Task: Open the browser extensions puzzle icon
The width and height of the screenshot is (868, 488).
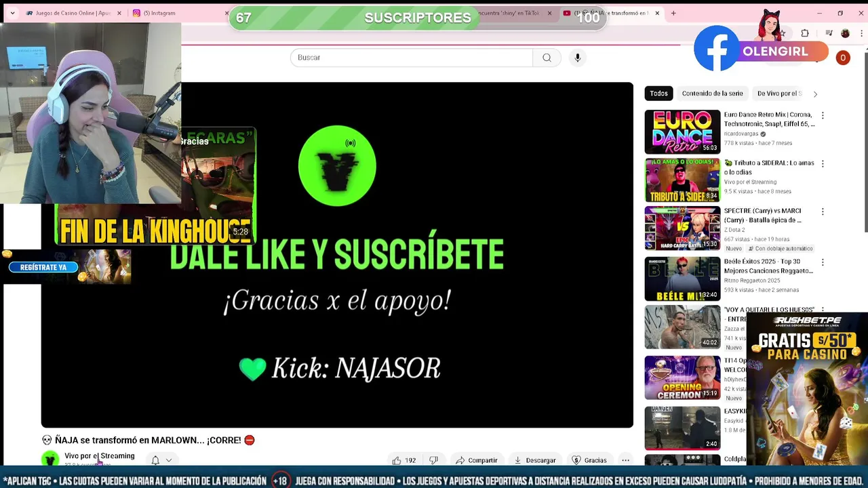Action: coord(805,33)
